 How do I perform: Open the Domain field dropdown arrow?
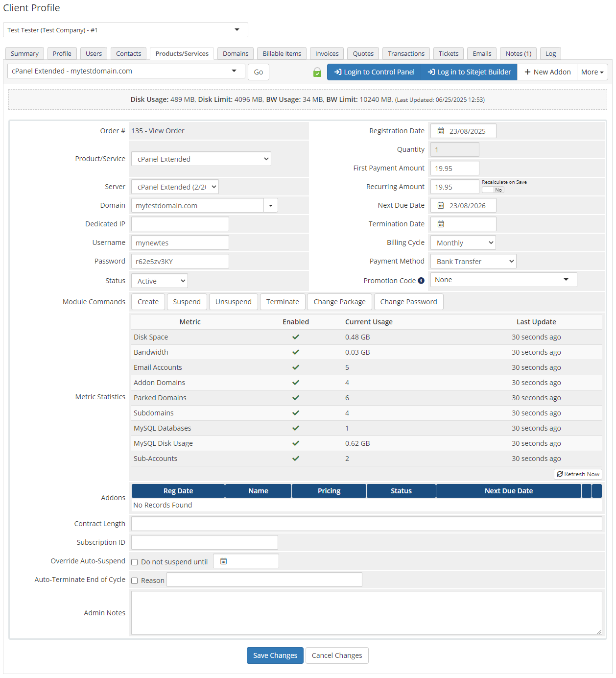(x=271, y=206)
